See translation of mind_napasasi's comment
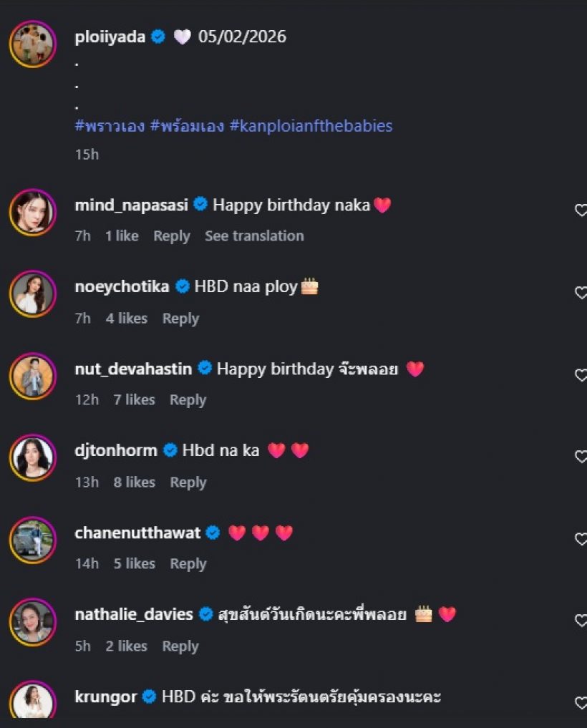Screen dimensions: 587x728 tap(254, 236)
